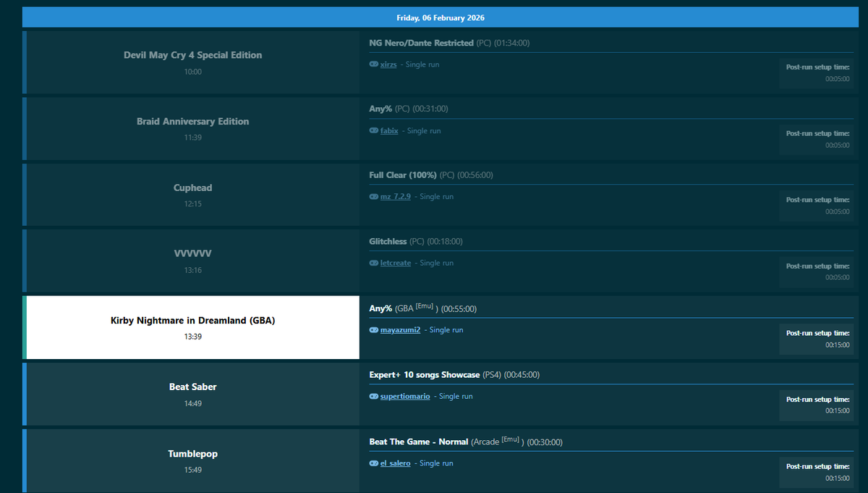Click the gamepad icon beside el_salero
Viewport: 868px width, 493px height.
(x=374, y=463)
